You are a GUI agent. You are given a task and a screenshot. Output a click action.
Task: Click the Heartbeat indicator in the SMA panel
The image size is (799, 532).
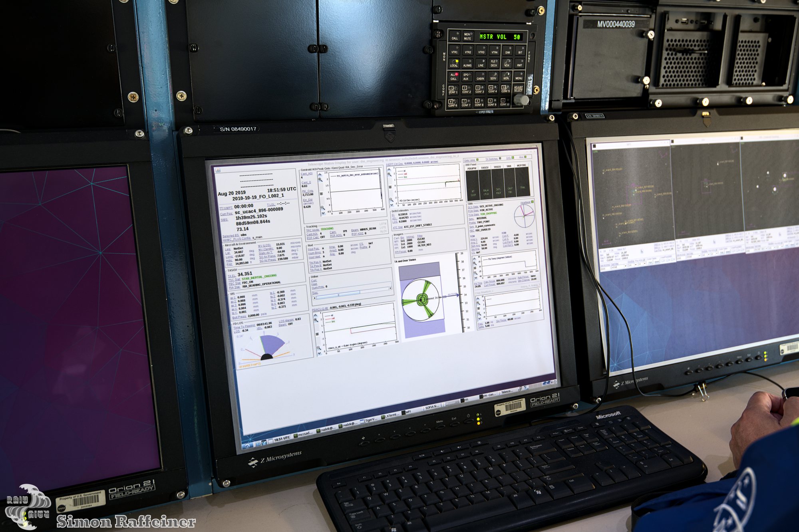[x=532, y=202]
